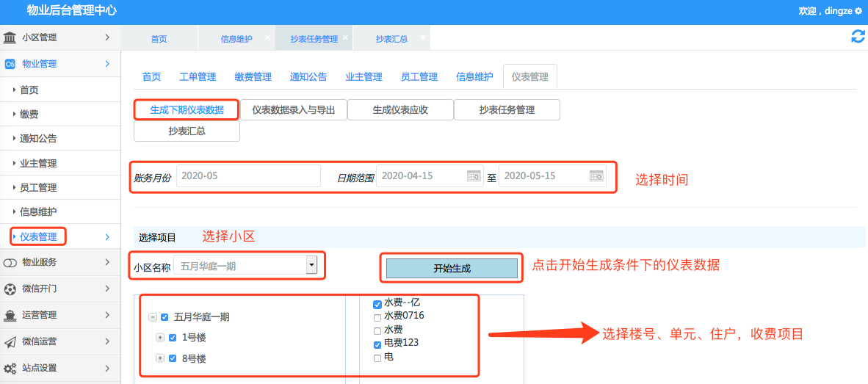Expand 运营管理 sidebar chevron

click(x=107, y=316)
